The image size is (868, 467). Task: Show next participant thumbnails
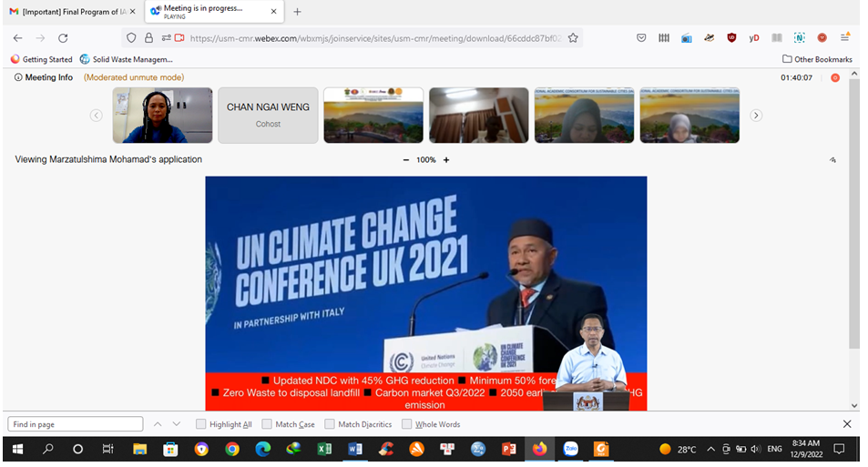tap(756, 115)
